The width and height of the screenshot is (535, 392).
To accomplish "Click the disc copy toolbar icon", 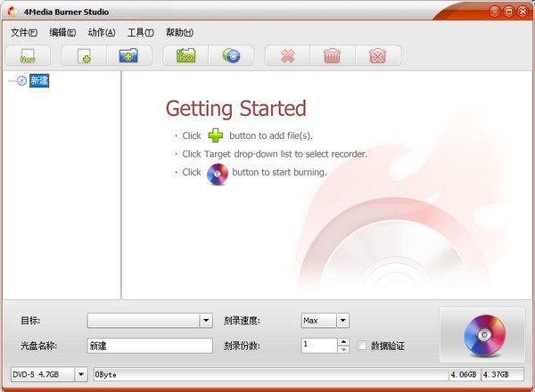I will 231,56.
